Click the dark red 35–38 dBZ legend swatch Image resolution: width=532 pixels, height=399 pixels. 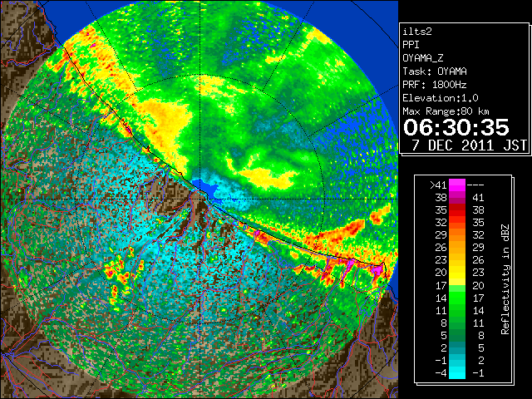click(457, 210)
